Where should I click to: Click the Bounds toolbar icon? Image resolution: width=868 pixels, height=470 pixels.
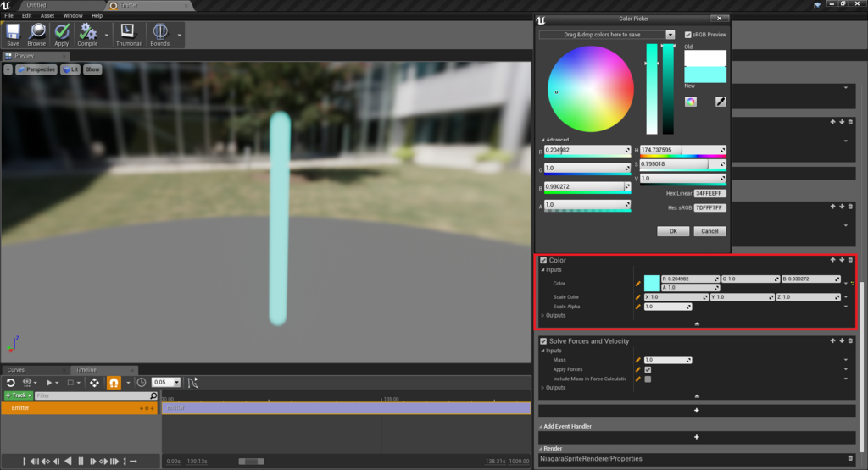point(160,35)
